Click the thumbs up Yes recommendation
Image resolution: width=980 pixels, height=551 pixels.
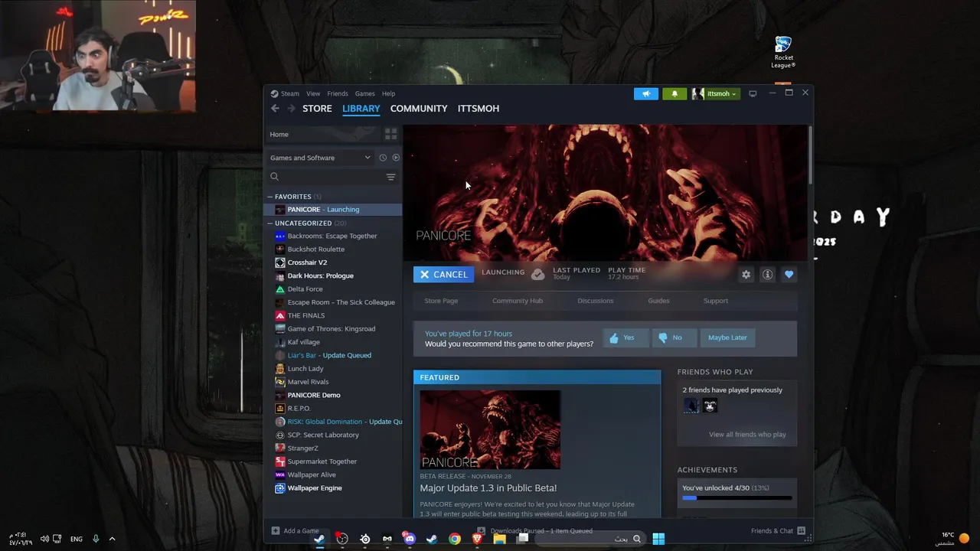click(626, 337)
